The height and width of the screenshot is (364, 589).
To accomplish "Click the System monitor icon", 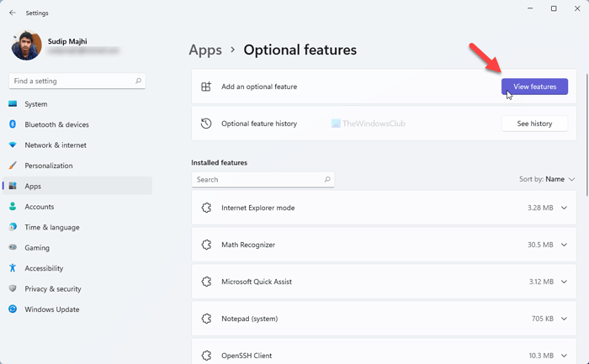I will (x=13, y=104).
